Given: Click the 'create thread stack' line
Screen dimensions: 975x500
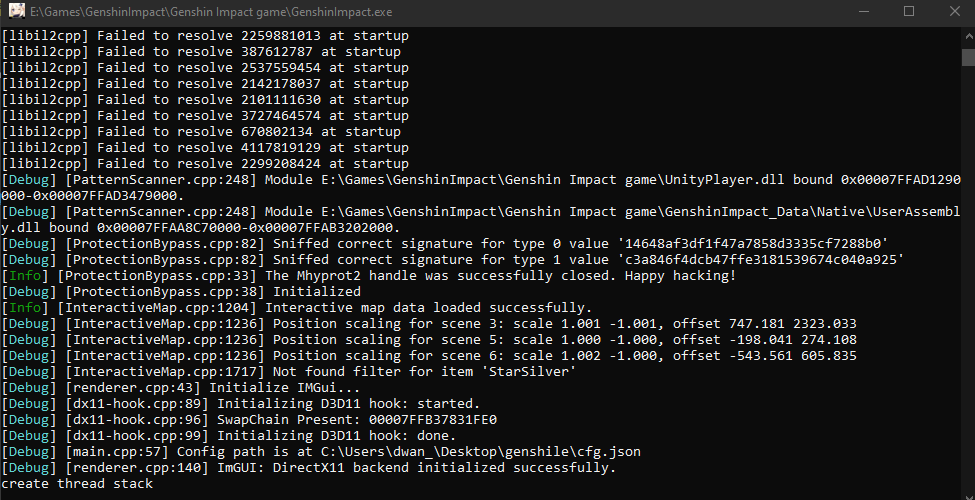Looking at the screenshot, I should (x=77, y=484).
